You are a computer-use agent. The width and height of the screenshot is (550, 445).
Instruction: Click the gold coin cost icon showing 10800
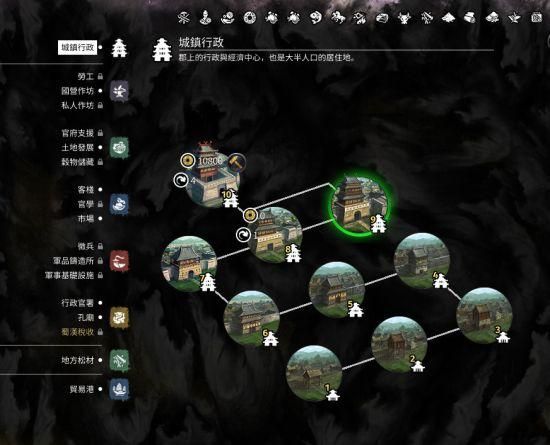coord(188,161)
